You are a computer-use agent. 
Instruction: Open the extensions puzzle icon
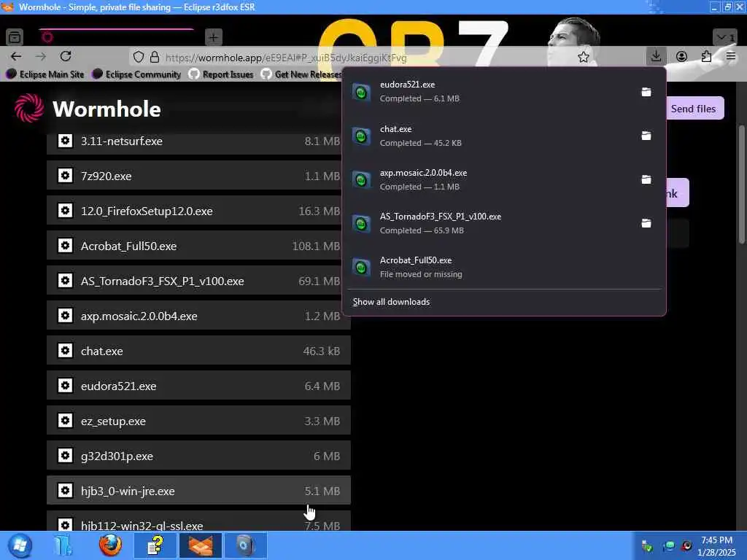(x=706, y=57)
